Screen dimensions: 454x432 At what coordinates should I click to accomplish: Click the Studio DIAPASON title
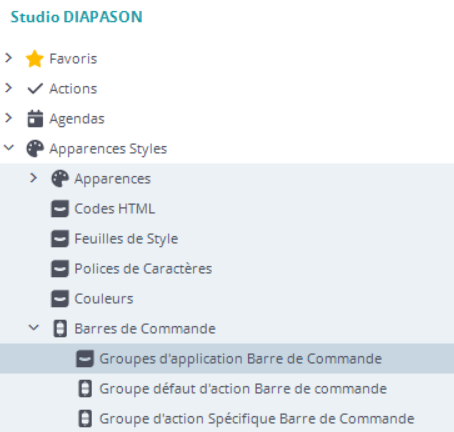77,17
